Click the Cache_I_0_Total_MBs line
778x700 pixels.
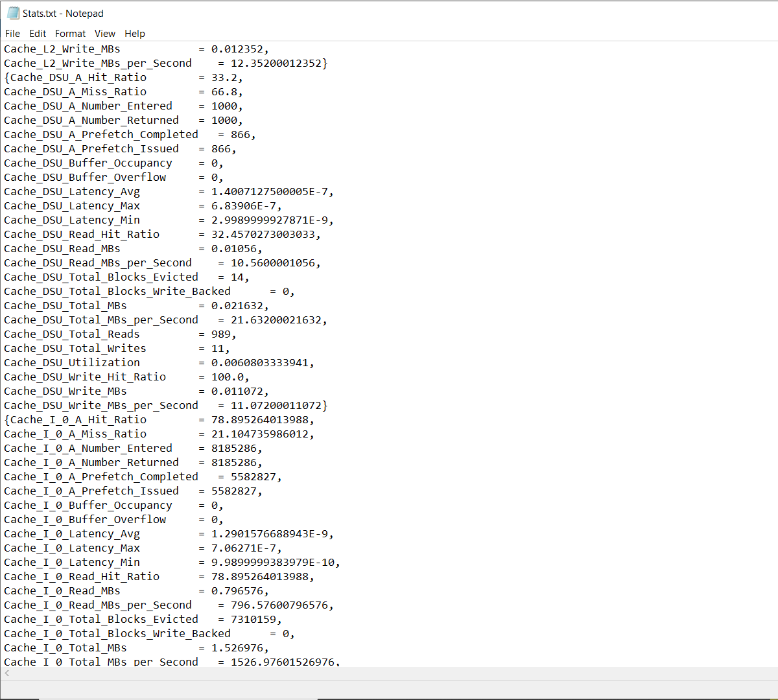point(136,648)
